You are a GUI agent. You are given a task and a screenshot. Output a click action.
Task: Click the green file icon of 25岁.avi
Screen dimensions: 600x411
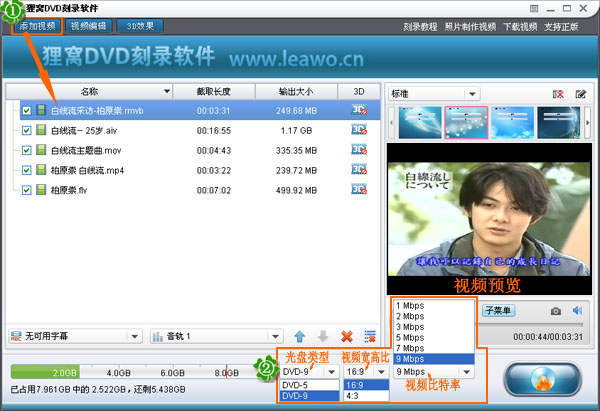tap(41, 130)
